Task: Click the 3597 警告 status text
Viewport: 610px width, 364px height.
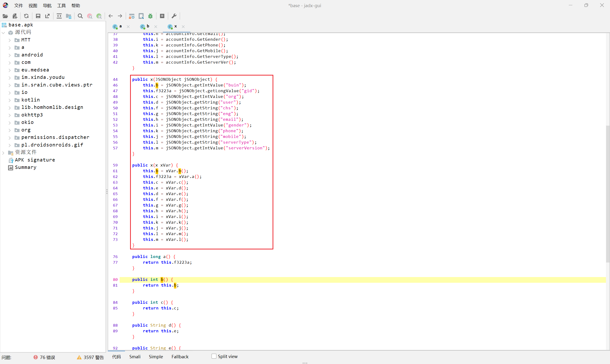Action: tap(94, 357)
